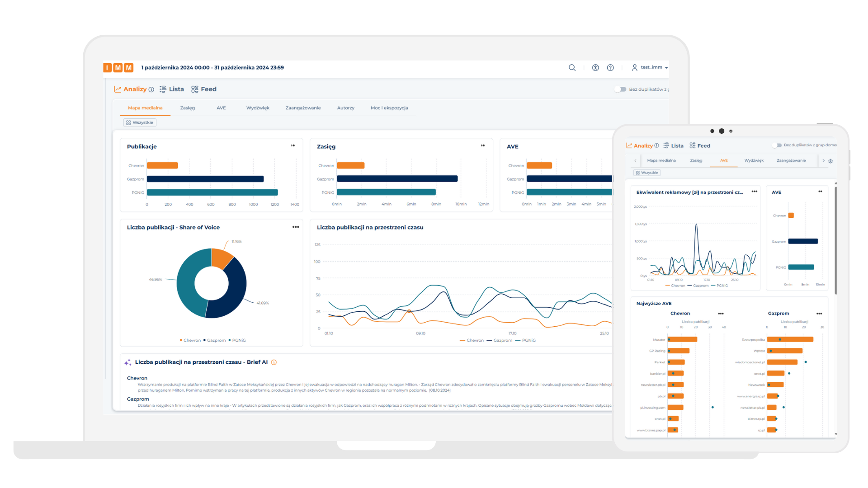
Task: Open Mapa medialna tab on tablet
Action: (661, 160)
